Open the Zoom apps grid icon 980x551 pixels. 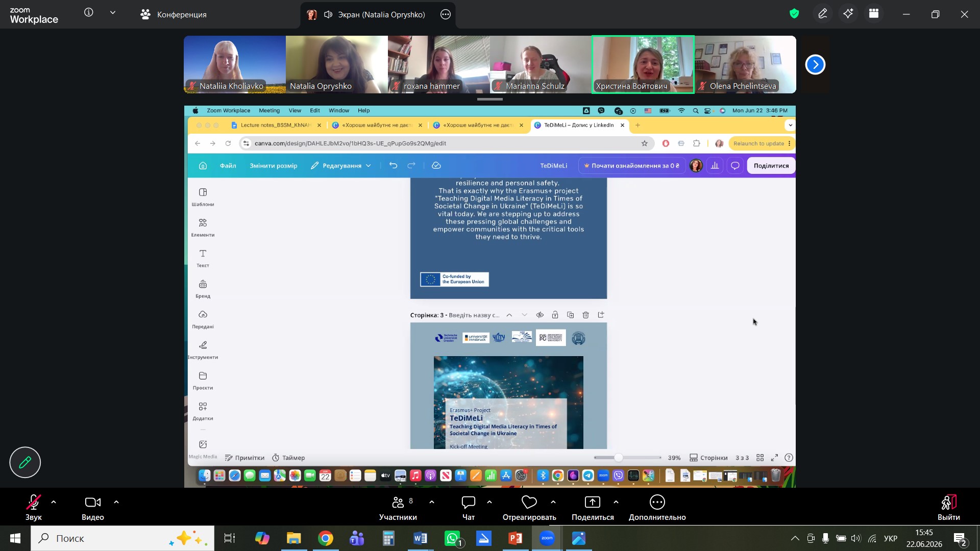pos(874,14)
